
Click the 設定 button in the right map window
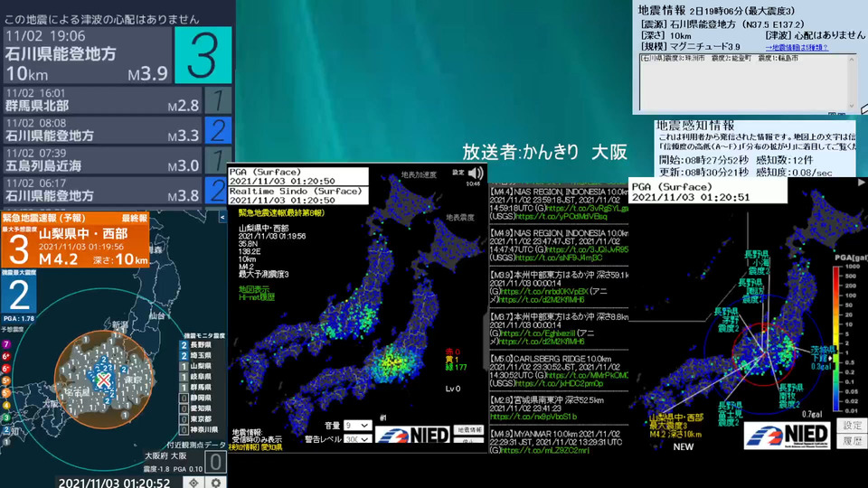tap(852, 426)
